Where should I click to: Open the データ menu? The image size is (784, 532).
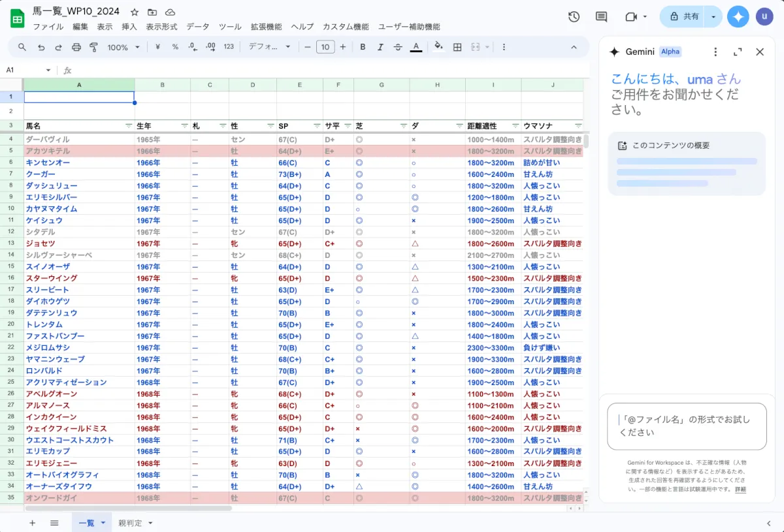(198, 27)
